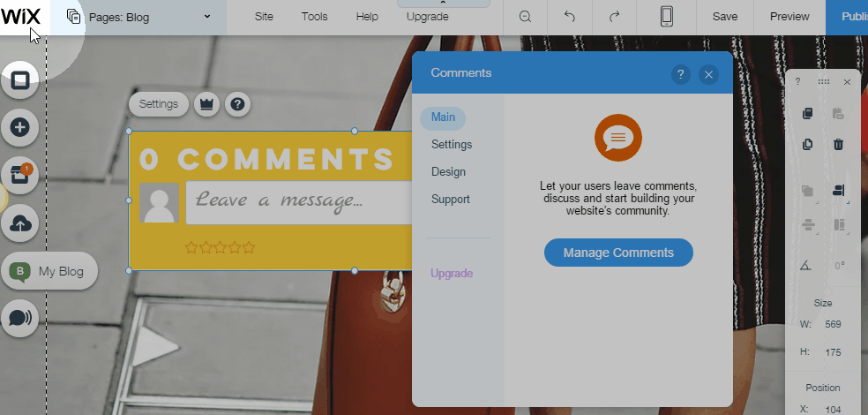
Task: Click the toolbar help question mark
Action: (x=797, y=82)
